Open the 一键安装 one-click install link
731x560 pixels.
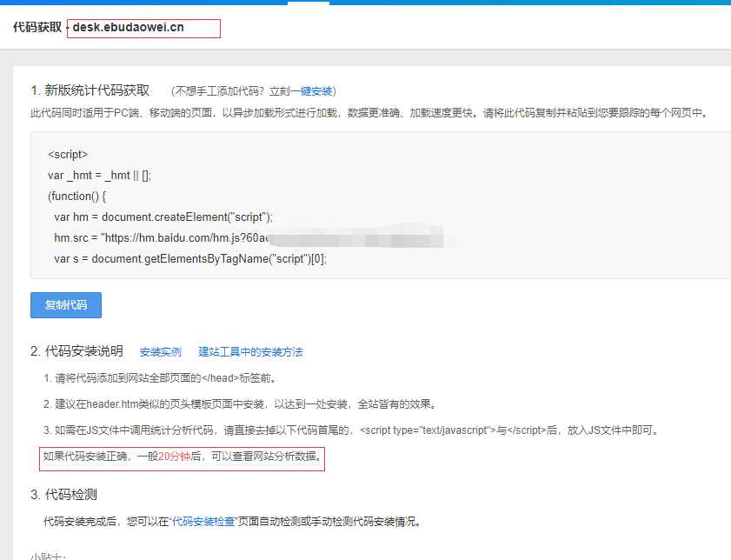[x=311, y=91]
